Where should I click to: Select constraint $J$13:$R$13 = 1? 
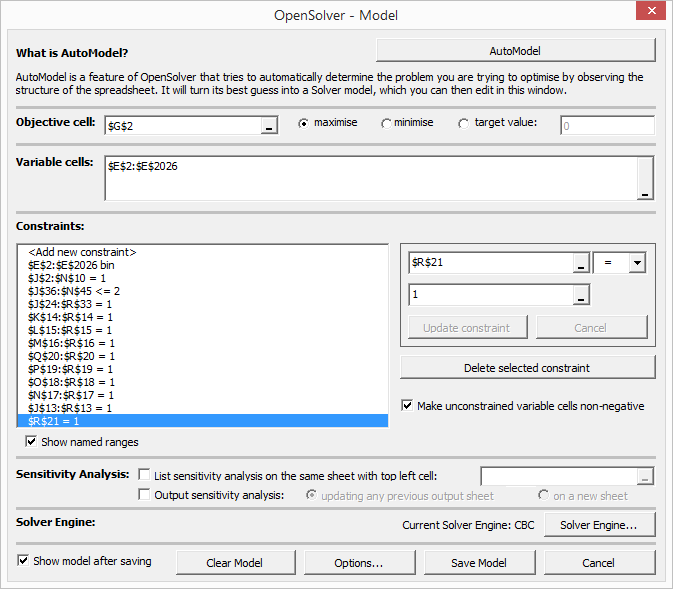coord(203,408)
